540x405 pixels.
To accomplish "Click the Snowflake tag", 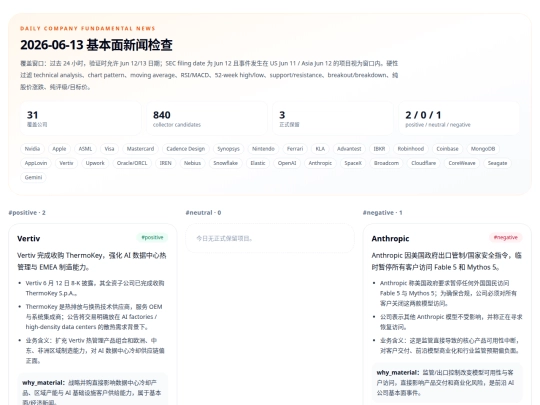I will [226, 163].
